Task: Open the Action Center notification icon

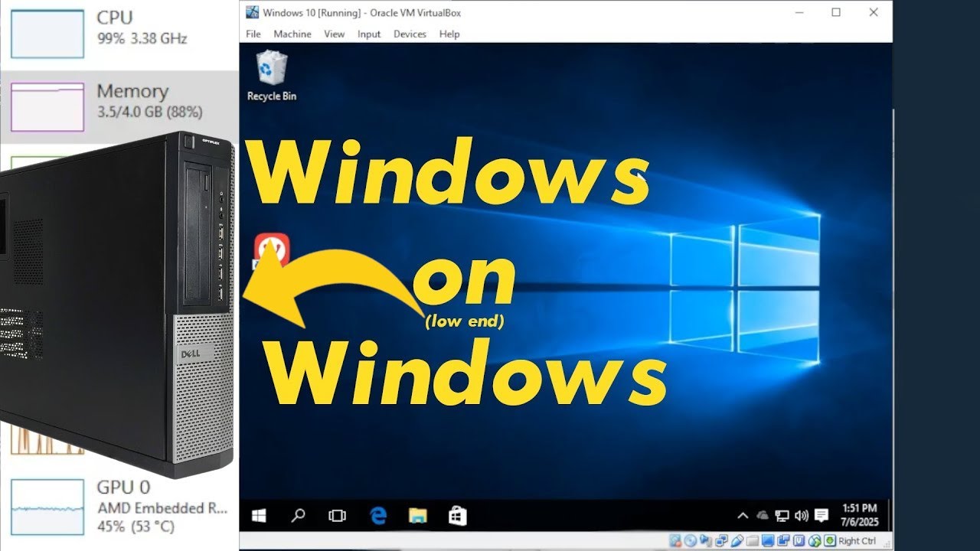Action: pos(822,516)
